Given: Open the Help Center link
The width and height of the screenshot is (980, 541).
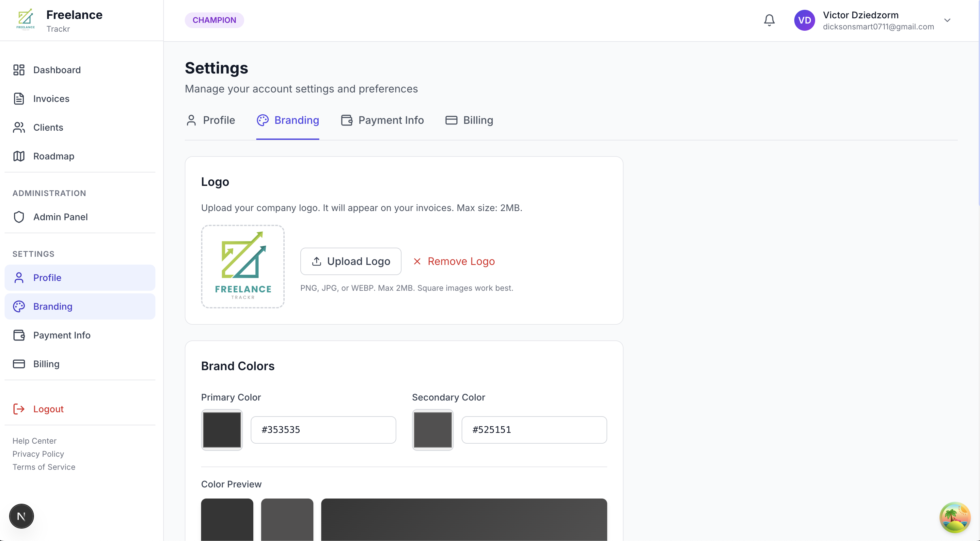Looking at the screenshot, I should [x=34, y=440].
